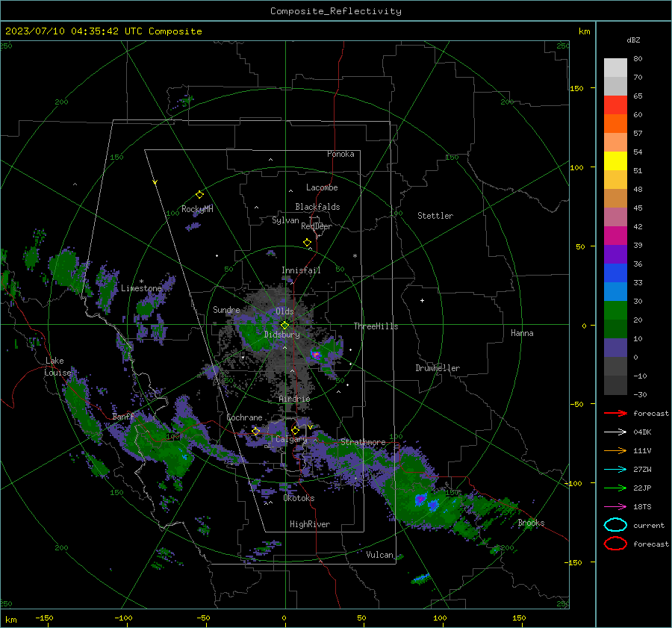Select the Innisfail label on map

point(301,270)
